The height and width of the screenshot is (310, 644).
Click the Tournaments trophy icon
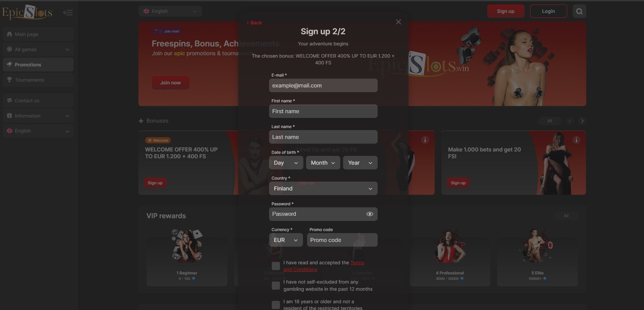(10, 80)
